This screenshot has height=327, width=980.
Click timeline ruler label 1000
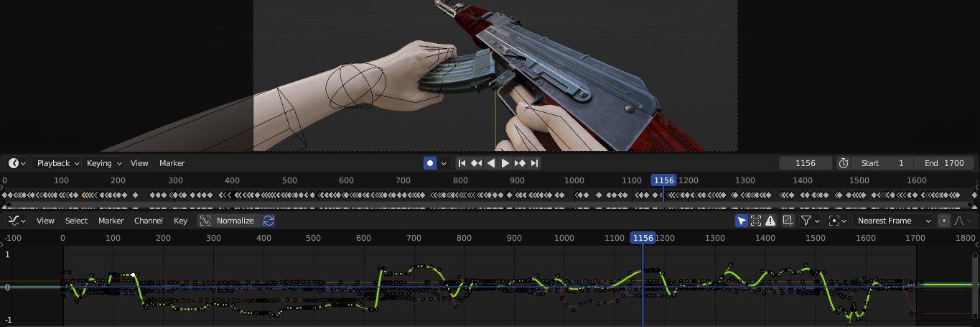coord(574,180)
